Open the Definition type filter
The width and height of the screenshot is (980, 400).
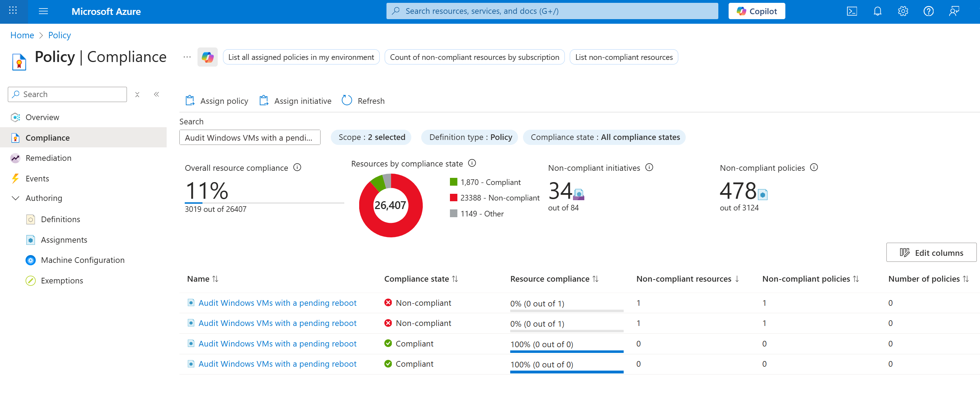coord(470,137)
